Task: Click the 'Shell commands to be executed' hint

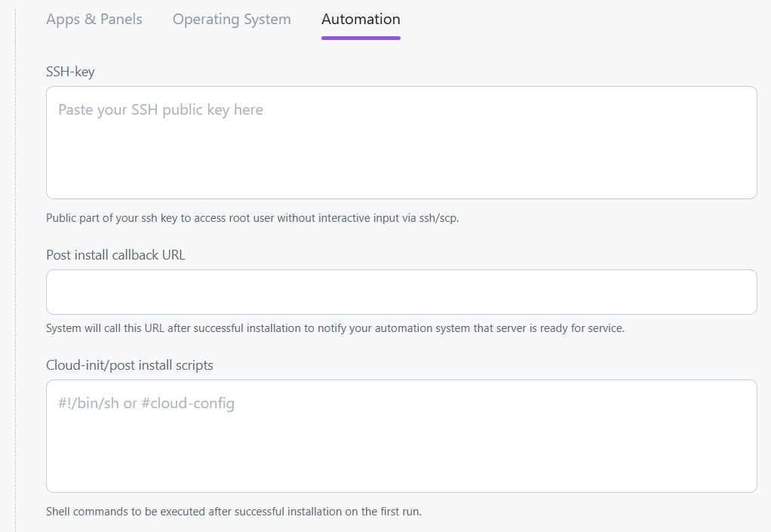Action: [234, 512]
